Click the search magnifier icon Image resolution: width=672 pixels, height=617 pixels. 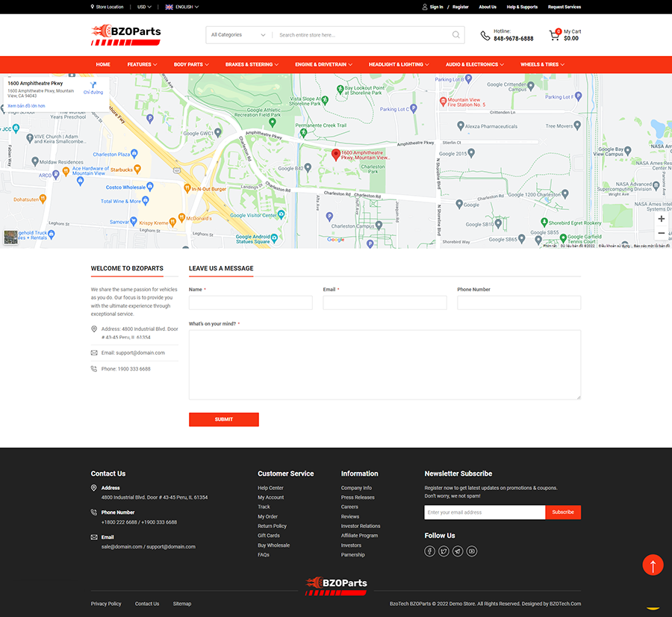455,35
